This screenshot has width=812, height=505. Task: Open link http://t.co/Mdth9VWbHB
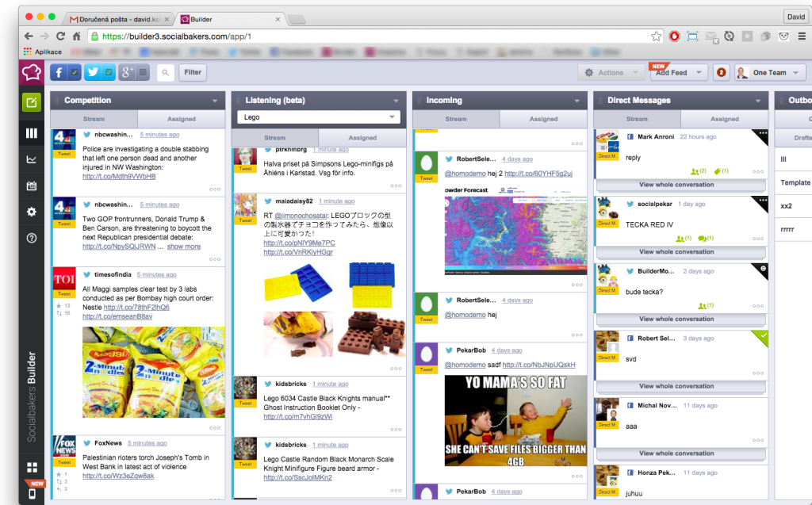coord(119,176)
